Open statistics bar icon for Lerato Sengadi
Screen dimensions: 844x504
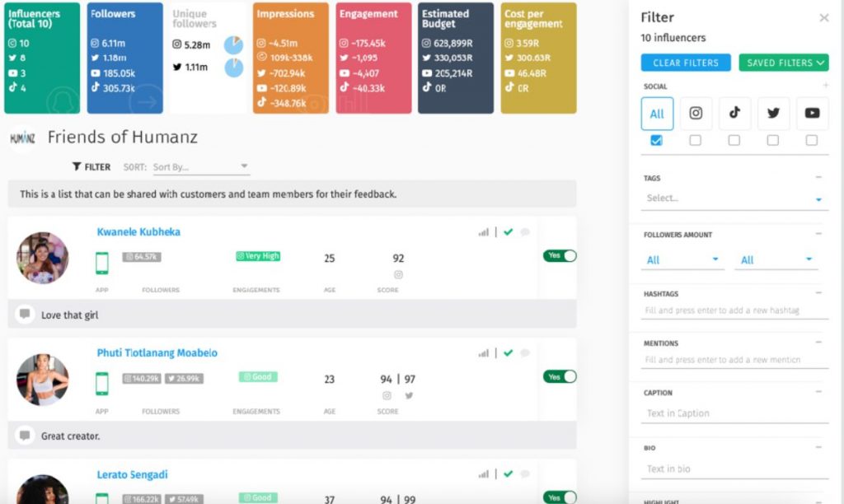483,474
